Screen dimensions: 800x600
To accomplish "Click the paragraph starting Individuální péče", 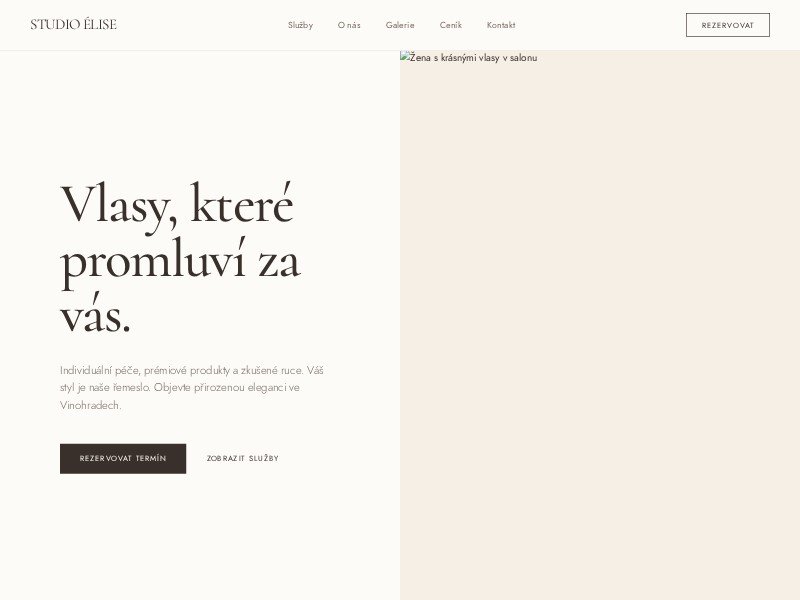I will tap(192, 387).
